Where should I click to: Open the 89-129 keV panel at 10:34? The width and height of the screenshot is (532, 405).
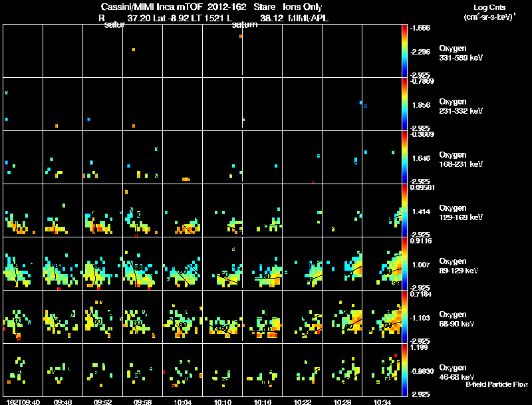pos(382,263)
